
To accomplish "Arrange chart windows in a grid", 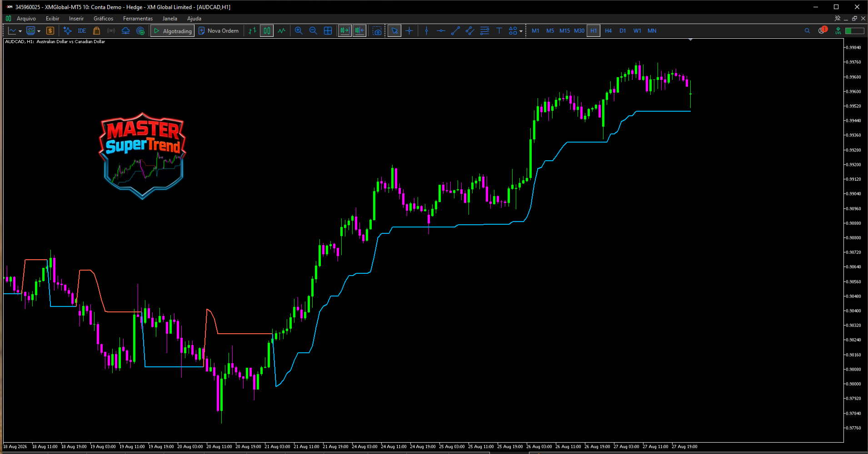I will [x=328, y=31].
